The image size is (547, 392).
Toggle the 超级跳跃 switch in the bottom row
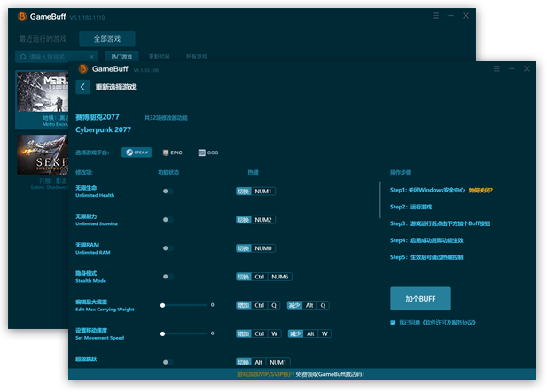pos(168,362)
